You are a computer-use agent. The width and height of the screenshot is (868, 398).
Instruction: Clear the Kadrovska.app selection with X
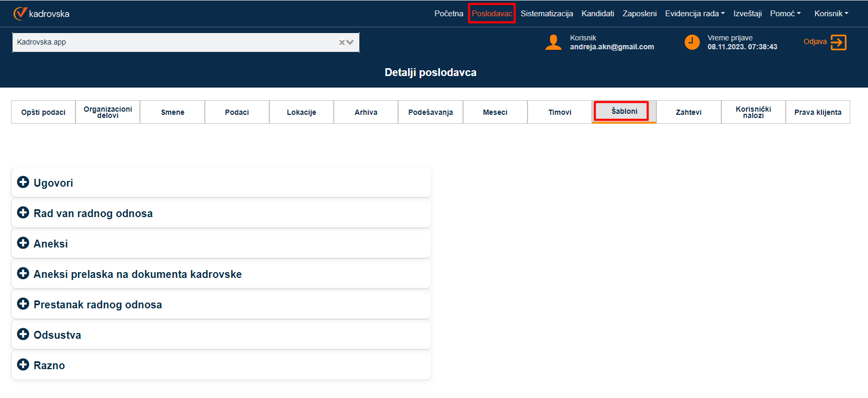coord(342,42)
